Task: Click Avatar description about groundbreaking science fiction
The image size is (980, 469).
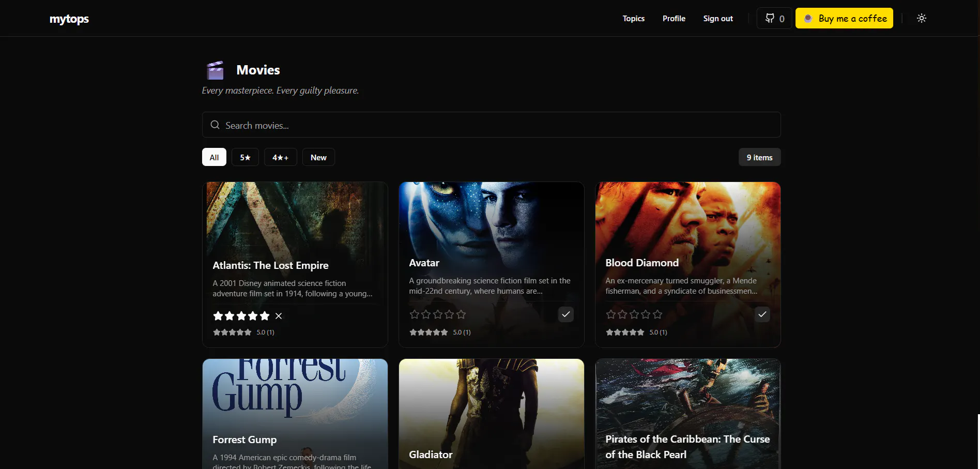Action: [489, 286]
